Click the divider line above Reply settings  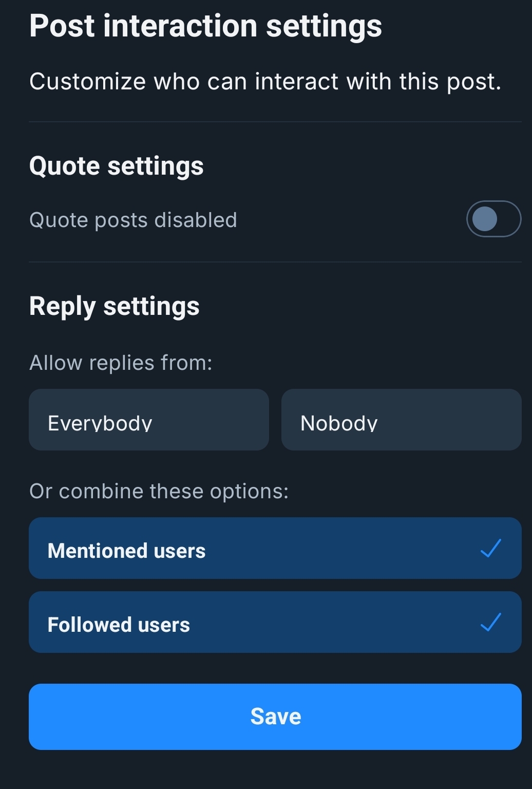[275, 262]
